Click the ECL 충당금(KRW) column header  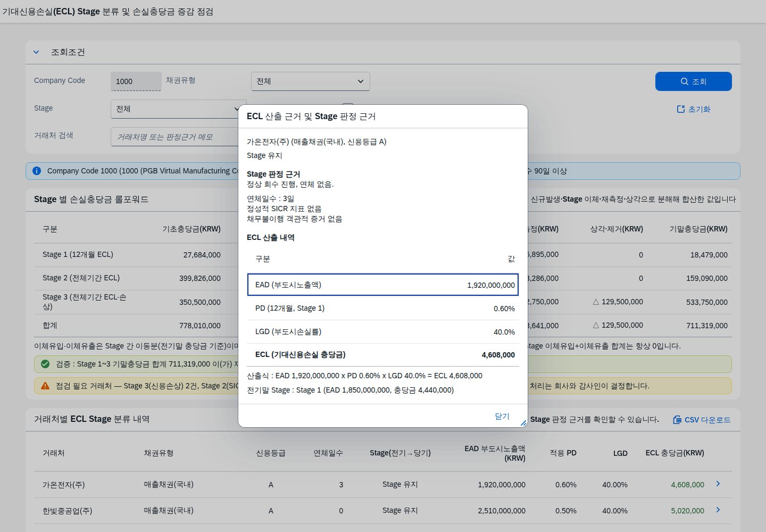tap(675, 453)
